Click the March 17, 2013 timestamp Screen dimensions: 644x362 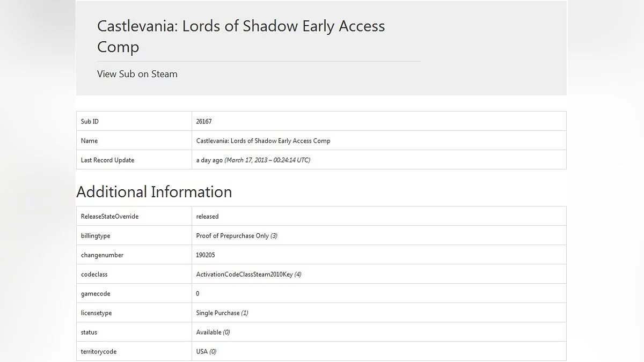(267, 160)
